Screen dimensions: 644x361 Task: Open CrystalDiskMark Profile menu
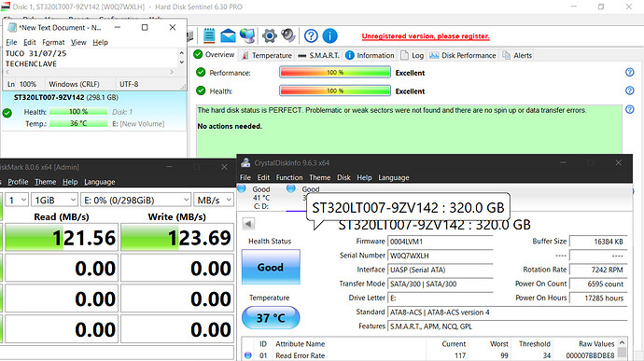[x=18, y=182]
